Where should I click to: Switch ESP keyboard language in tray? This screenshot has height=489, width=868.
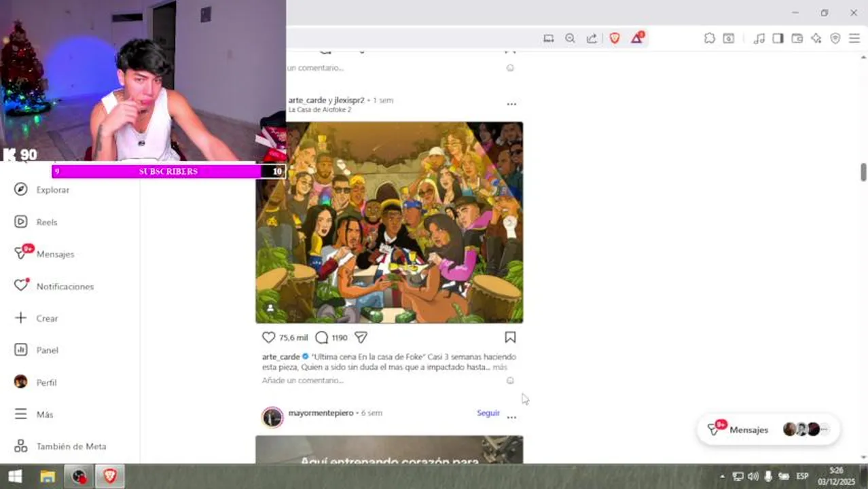click(x=802, y=476)
